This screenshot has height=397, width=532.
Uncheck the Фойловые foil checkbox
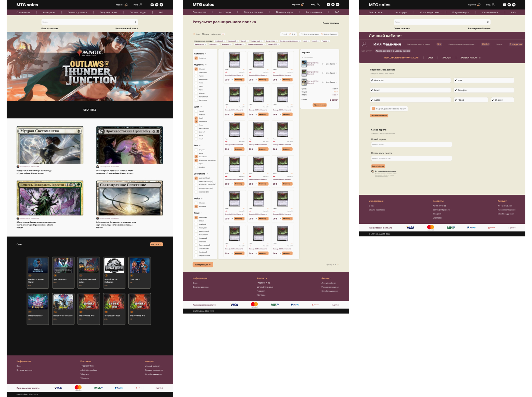coord(196,206)
